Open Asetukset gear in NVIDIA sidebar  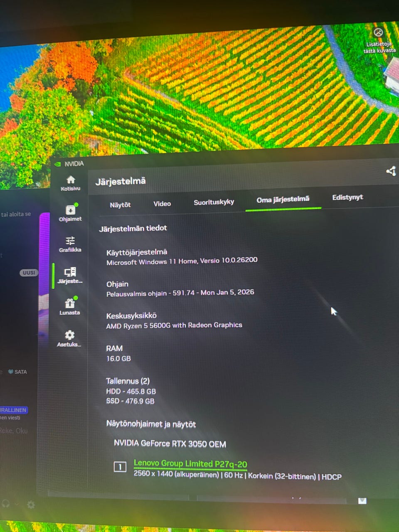69,338
